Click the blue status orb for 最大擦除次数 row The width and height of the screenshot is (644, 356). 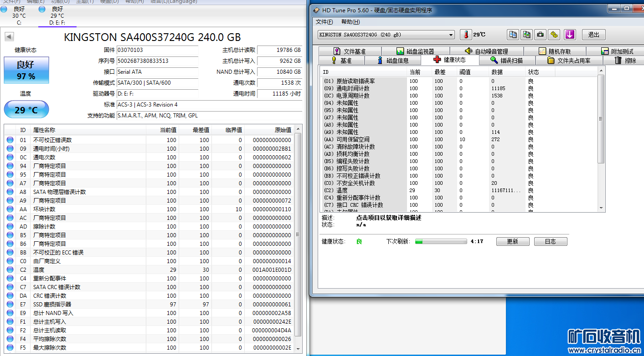tap(10, 347)
